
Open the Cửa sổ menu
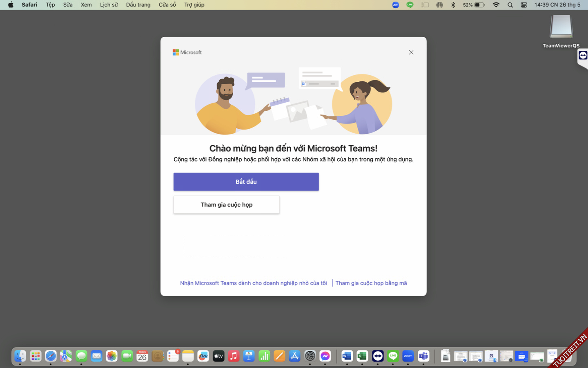167,5
